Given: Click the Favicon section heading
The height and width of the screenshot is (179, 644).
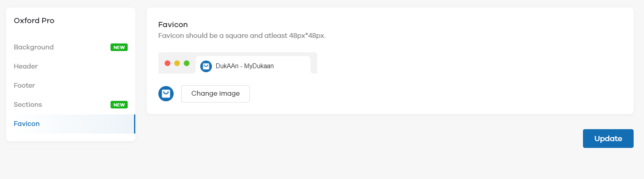Looking at the screenshot, I should (x=173, y=24).
